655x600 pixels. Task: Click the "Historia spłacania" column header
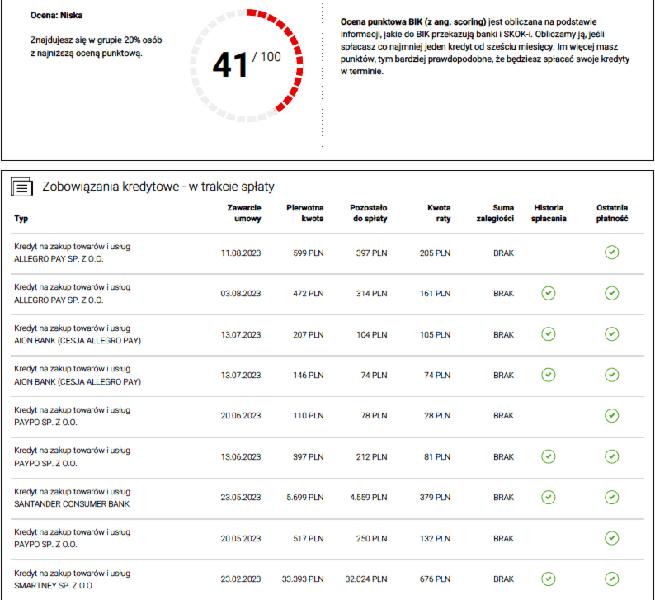549,213
